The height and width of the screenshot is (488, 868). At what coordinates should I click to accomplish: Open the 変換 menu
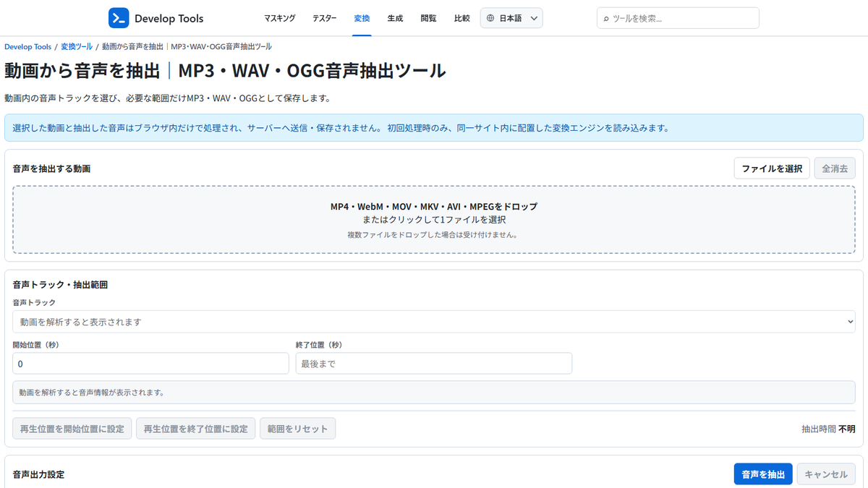pos(362,18)
